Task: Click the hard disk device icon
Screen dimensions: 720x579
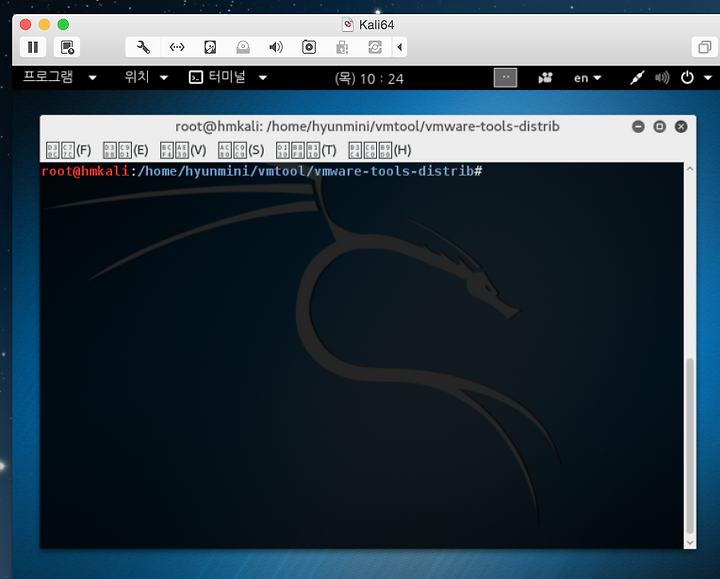Action: 210,47
